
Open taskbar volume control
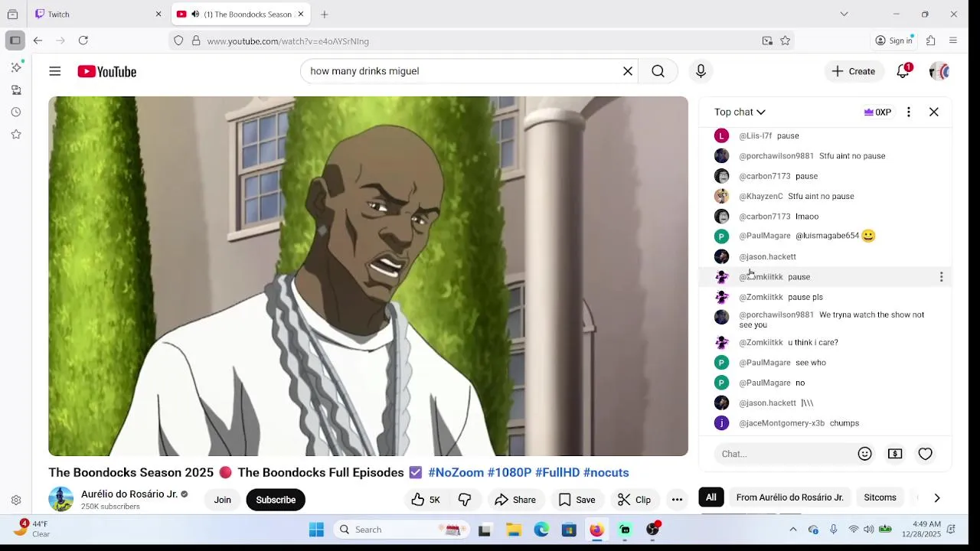pos(869,530)
